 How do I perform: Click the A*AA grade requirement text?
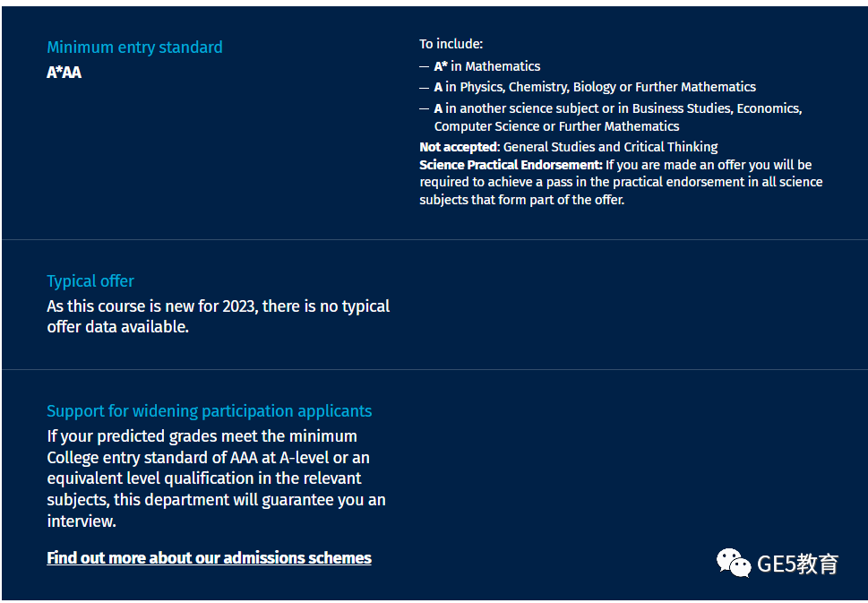tap(64, 73)
